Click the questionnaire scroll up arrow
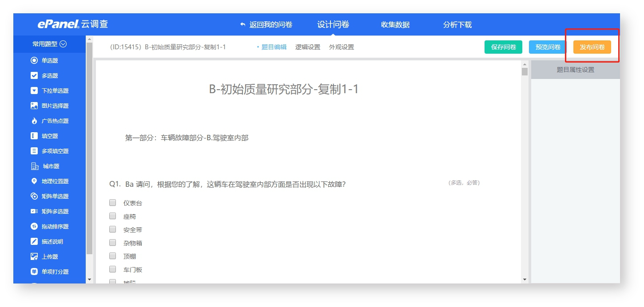 point(525,65)
